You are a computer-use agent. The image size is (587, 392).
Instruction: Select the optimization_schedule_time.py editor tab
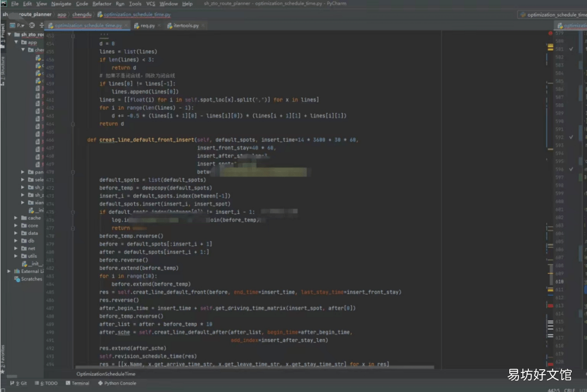point(88,26)
